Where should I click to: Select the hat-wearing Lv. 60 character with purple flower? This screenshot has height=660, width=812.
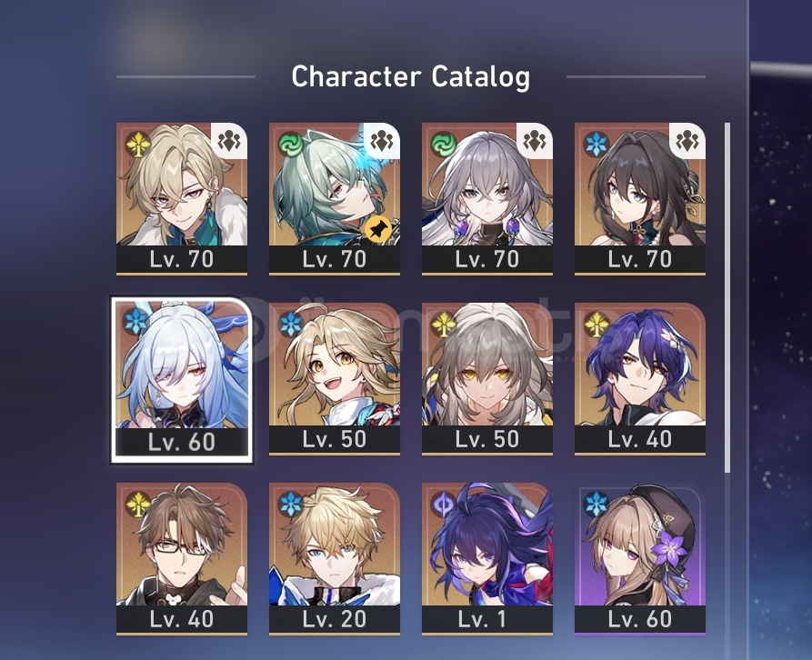tap(640, 558)
